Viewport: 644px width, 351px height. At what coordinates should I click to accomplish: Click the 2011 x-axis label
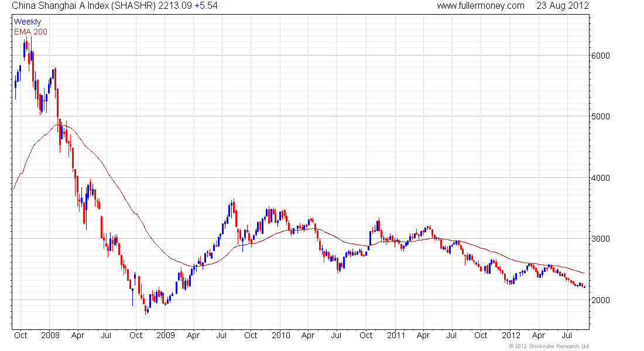click(x=396, y=335)
